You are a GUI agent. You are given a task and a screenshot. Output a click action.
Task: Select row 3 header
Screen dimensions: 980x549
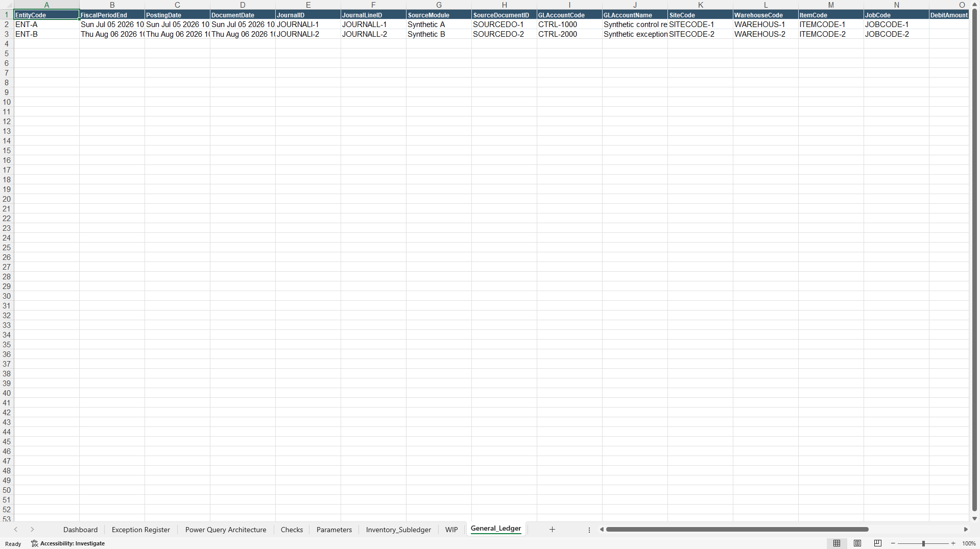point(7,34)
